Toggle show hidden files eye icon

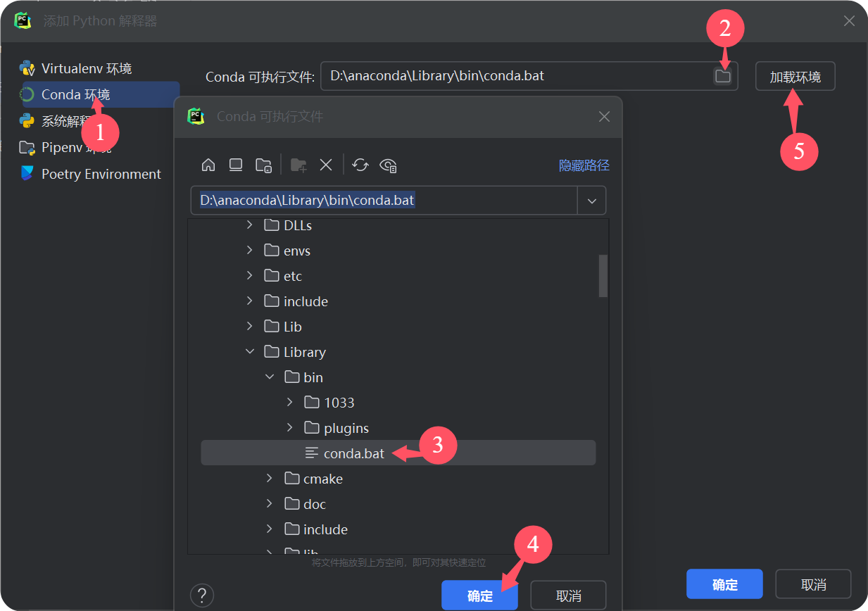click(x=389, y=165)
